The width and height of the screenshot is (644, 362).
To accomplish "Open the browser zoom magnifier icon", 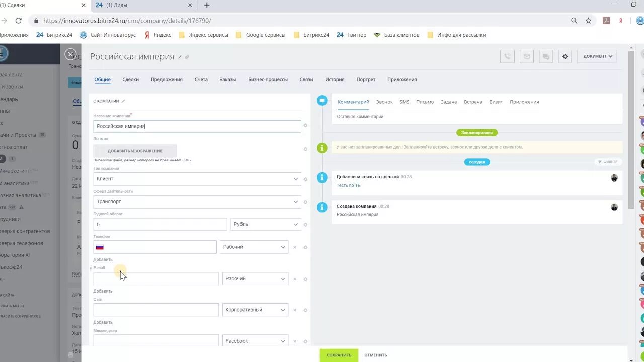I will point(574,21).
